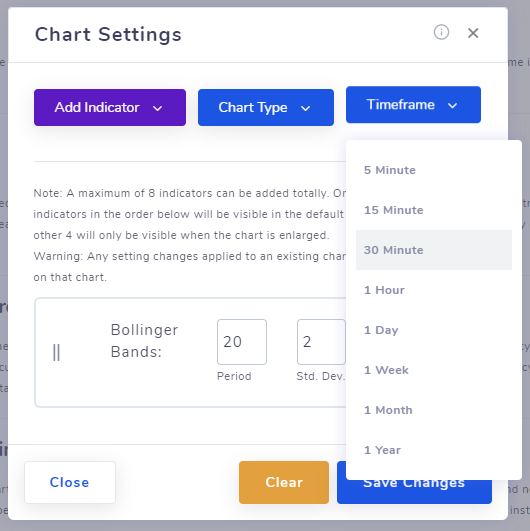Open the Add Indicator dropdown
Screen dimensions: 530x531
tap(110, 107)
